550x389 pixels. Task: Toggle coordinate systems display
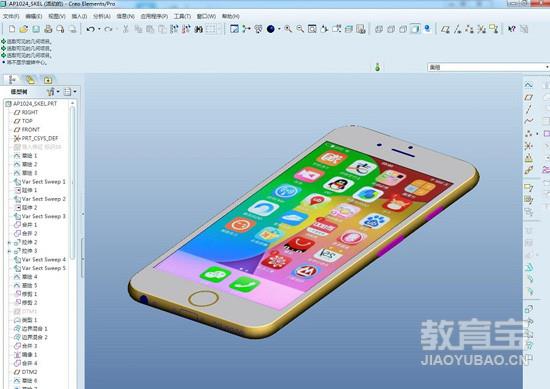(x=481, y=29)
